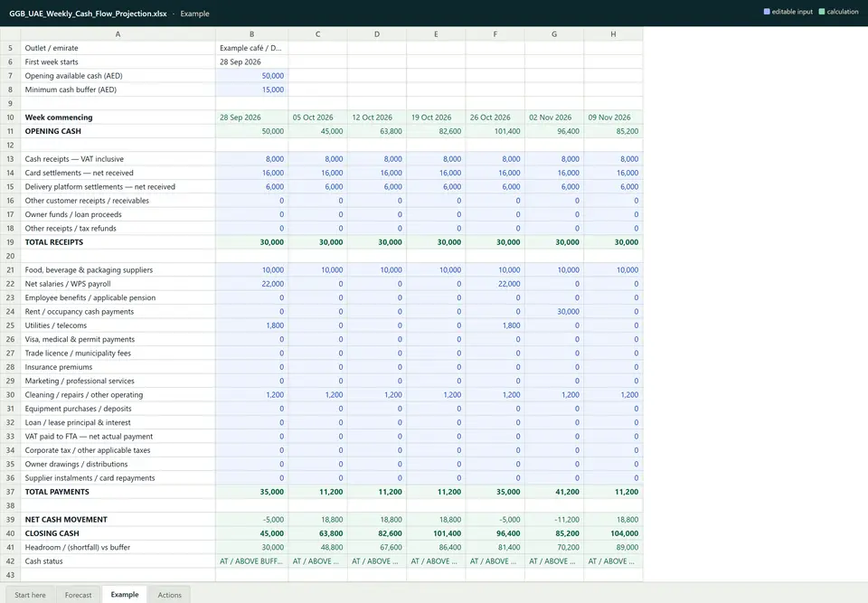This screenshot has height=603, width=868.
Task: Click Minimum cash buffer value 15,000
Action: 252,90
